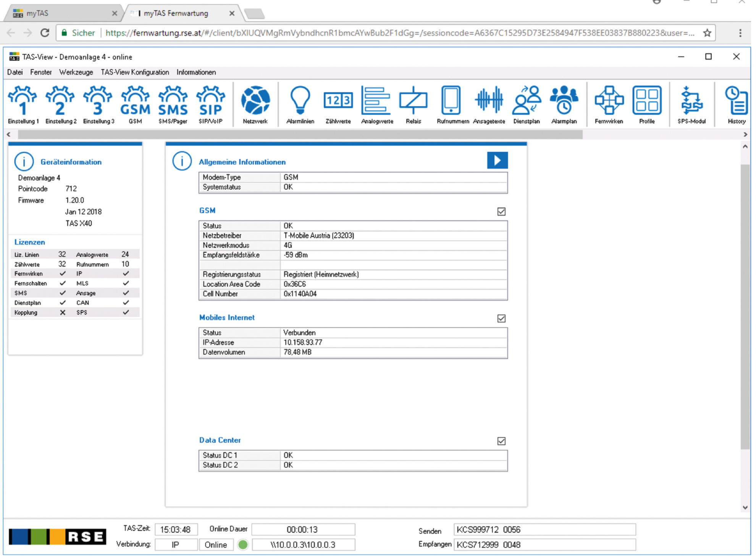Click the Sicher secure site indicator
The image size is (756, 557).
[x=78, y=33]
